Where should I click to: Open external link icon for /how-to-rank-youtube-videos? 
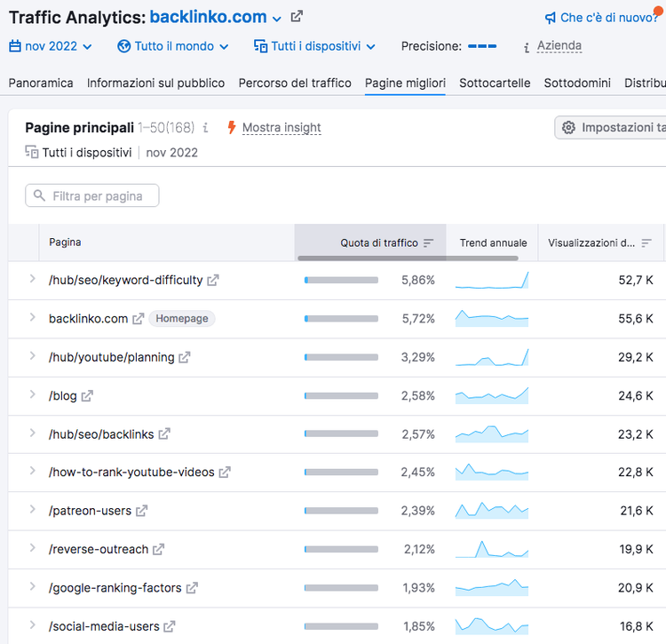[225, 473]
